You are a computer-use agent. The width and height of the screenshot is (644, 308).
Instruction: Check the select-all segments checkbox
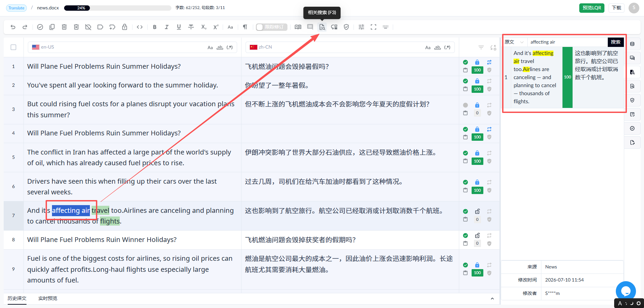[x=13, y=47]
